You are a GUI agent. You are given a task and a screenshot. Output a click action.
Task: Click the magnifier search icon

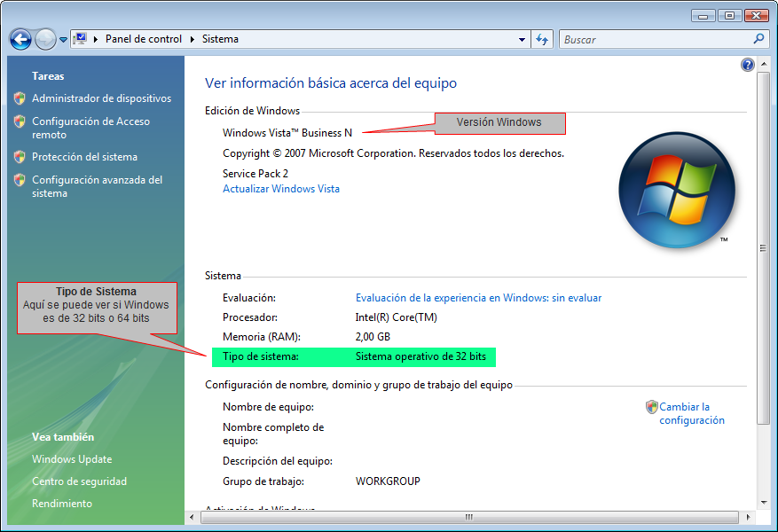(758, 39)
